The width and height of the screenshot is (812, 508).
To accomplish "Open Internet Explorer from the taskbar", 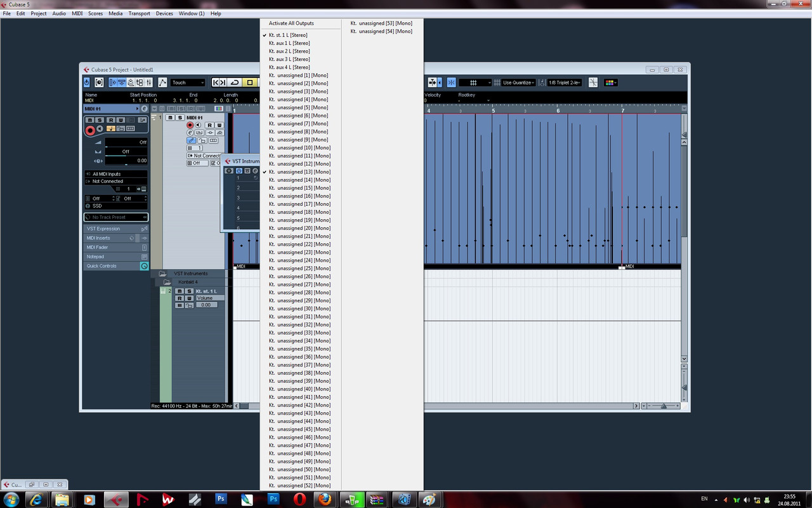I will click(x=36, y=499).
